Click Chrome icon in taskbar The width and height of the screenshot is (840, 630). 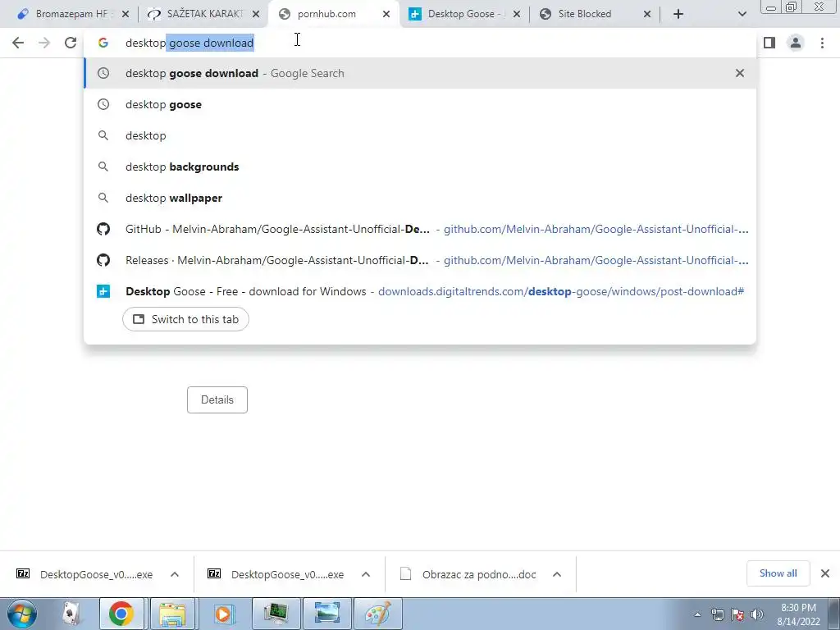pyautogui.click(x=121, y=614)
